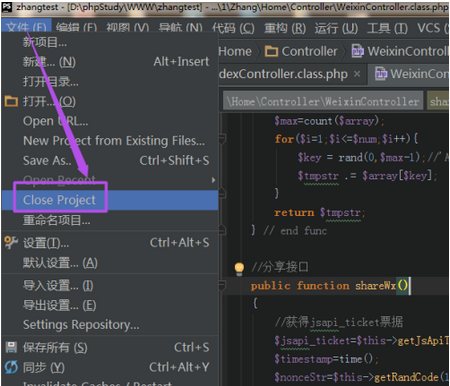This screenshot has height=386, width=450.
Task: Click the floppy disk icon for 保存所有
Action: (x=11, y=347)
